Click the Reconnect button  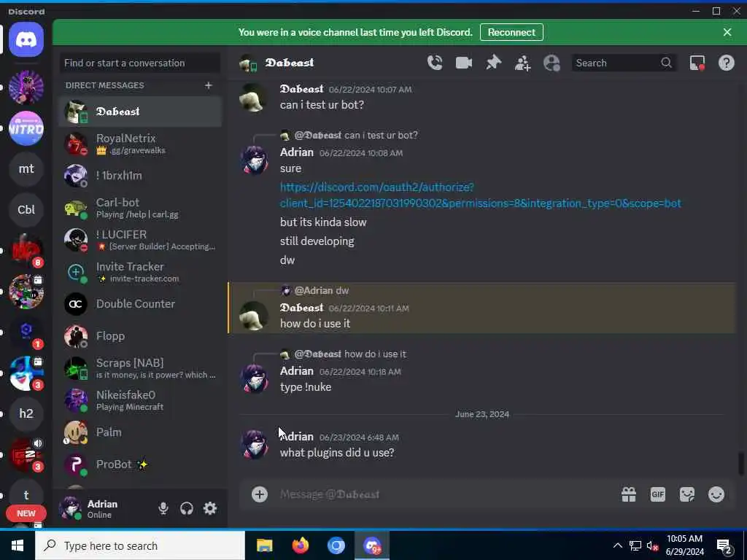(511, 32)
